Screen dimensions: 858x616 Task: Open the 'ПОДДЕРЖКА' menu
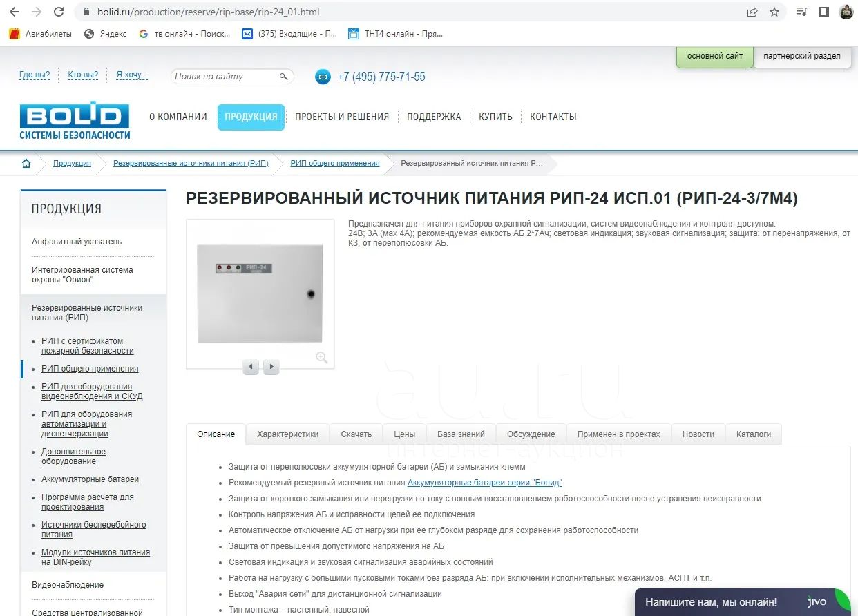coord(434,117)
